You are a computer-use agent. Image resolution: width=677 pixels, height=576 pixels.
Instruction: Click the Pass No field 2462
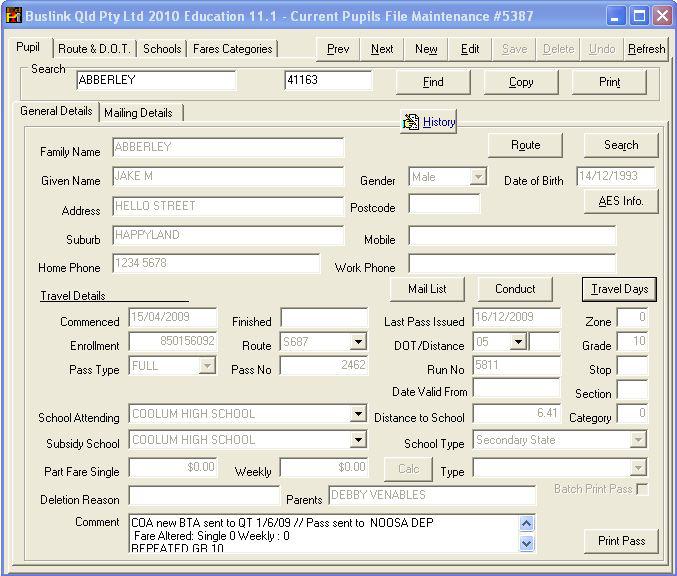[x=324, y=365]
